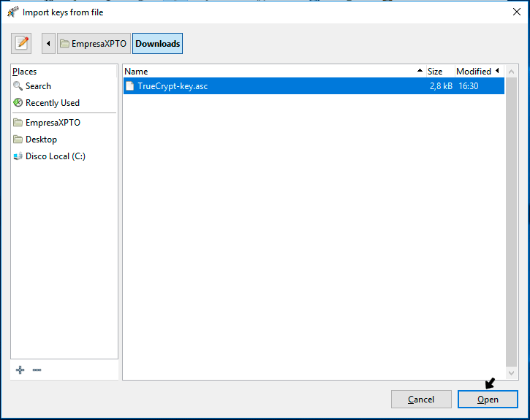Click the EmpresaXPTO folder icon in sidebar
Viewport: 530px width, 420px height.
(18, 122)
